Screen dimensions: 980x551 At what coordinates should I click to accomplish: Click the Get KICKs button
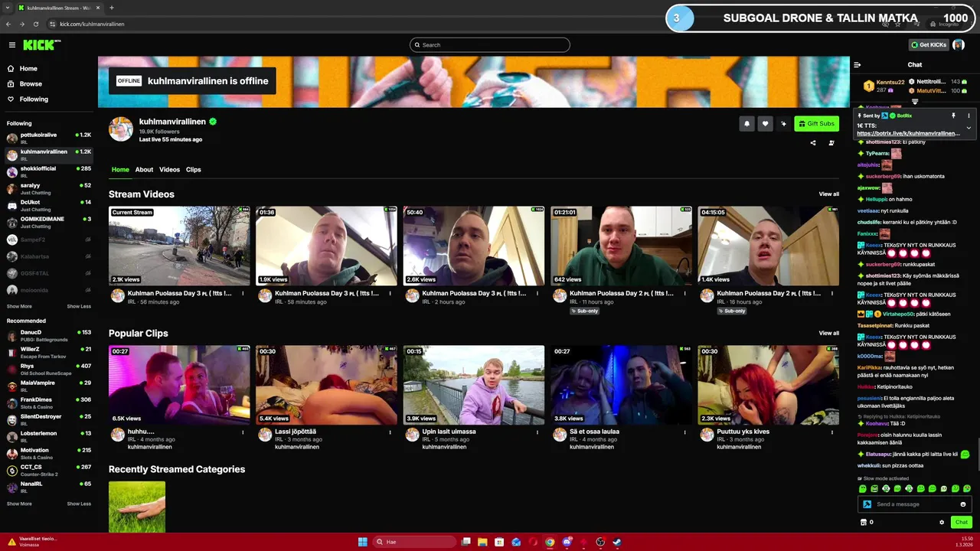[928, 45]
